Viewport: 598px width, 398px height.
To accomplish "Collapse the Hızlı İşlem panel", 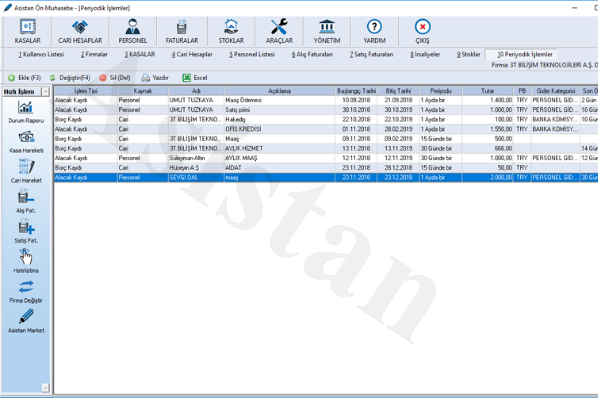I will pos(45,91).
